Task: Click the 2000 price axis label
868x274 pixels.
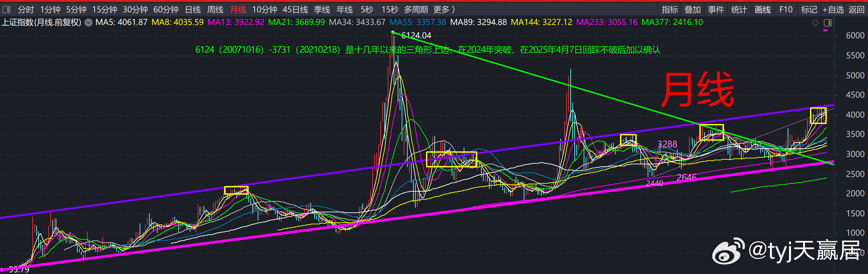Action: (x=855, y=194)
